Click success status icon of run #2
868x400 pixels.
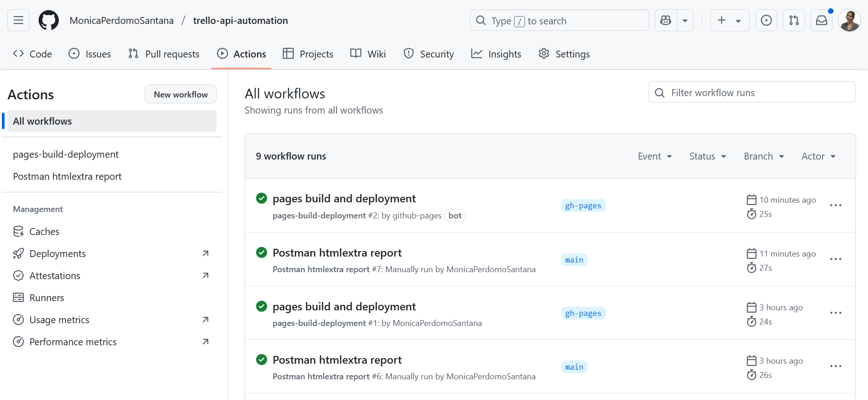click(262, 198)
